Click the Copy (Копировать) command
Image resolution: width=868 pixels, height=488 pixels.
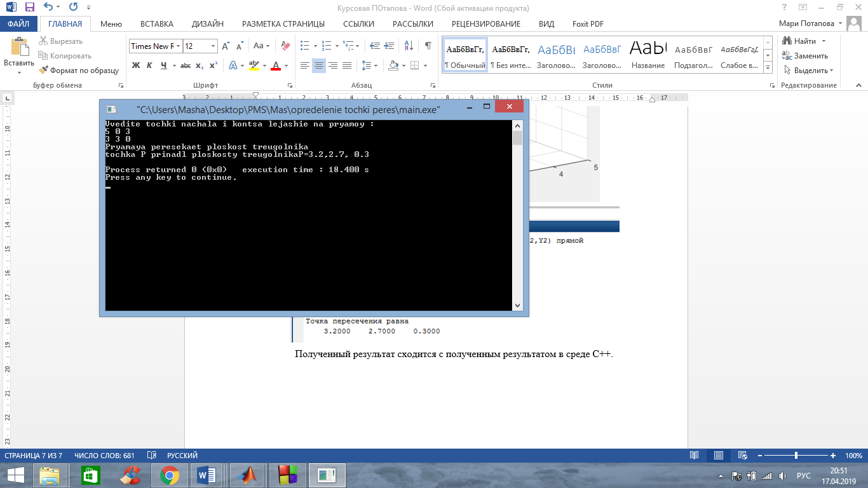65,56
